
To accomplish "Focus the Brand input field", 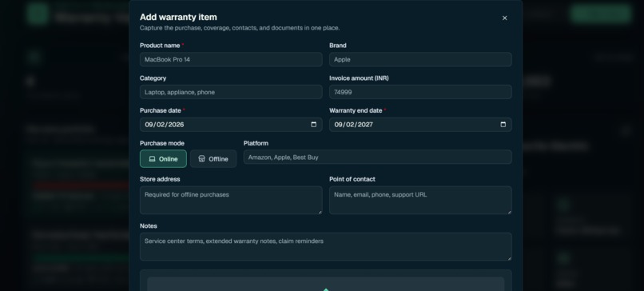I will point(420,60).
